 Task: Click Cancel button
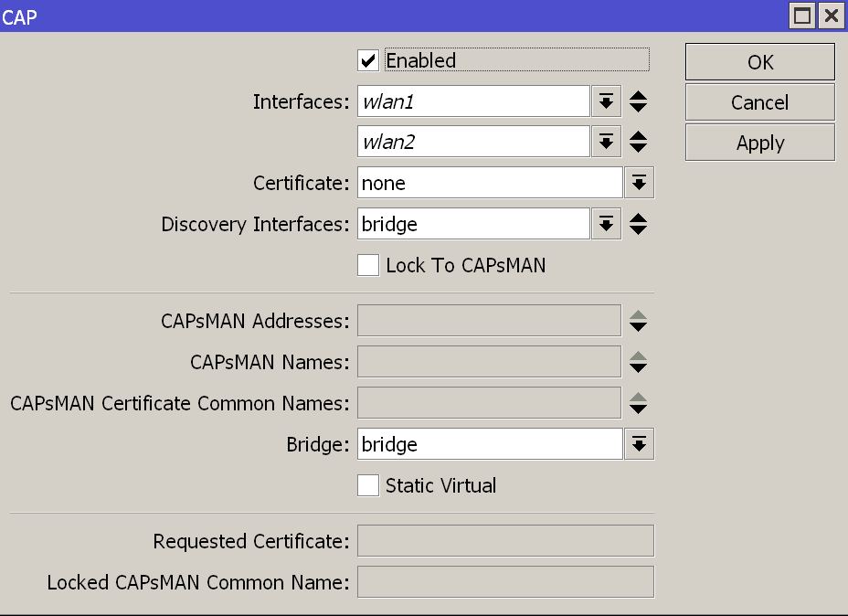pyautogui.click(x=760, y=102)
